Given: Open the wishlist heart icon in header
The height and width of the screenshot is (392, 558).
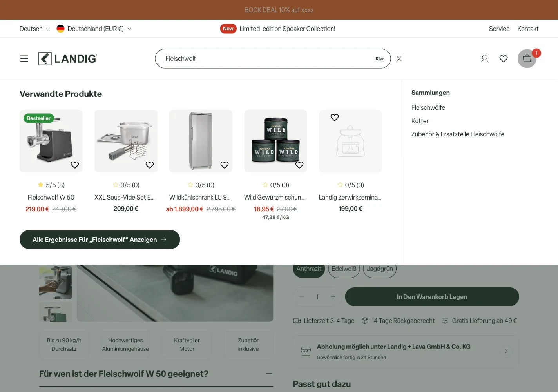Looking at the screenshot, I should tap(504, 59).
